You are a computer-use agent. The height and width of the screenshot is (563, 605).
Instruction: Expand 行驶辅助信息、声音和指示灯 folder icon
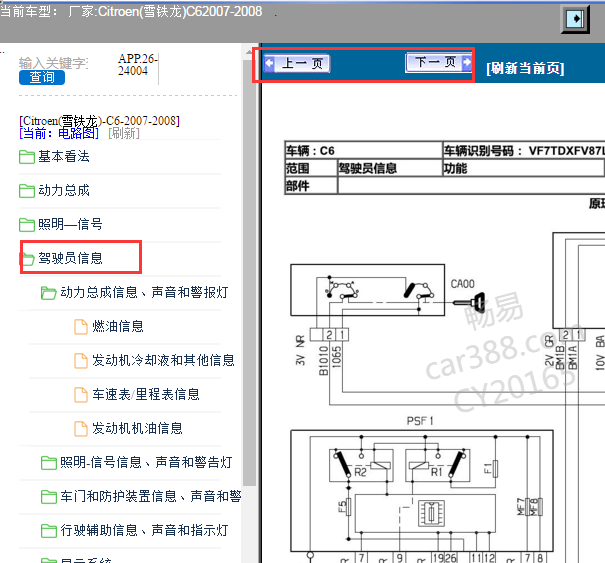click(x=49, y=531)
